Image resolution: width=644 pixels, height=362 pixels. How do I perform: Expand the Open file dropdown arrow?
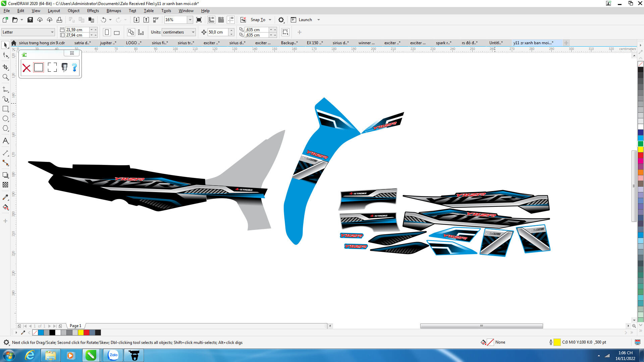22,20
